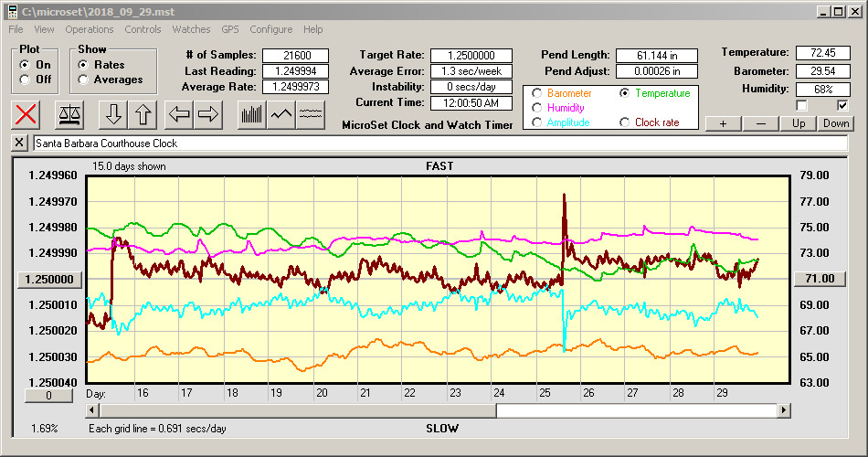This screenshot has height=457, width=868.
Task: Open the Configure menu
Action: (271, 29)
